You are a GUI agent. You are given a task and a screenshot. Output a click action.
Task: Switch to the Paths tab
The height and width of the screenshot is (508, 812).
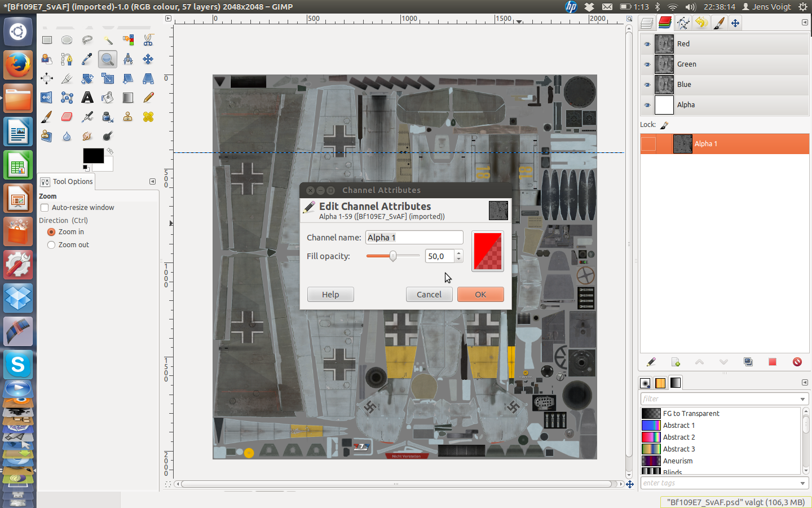[x=683, y=23]
